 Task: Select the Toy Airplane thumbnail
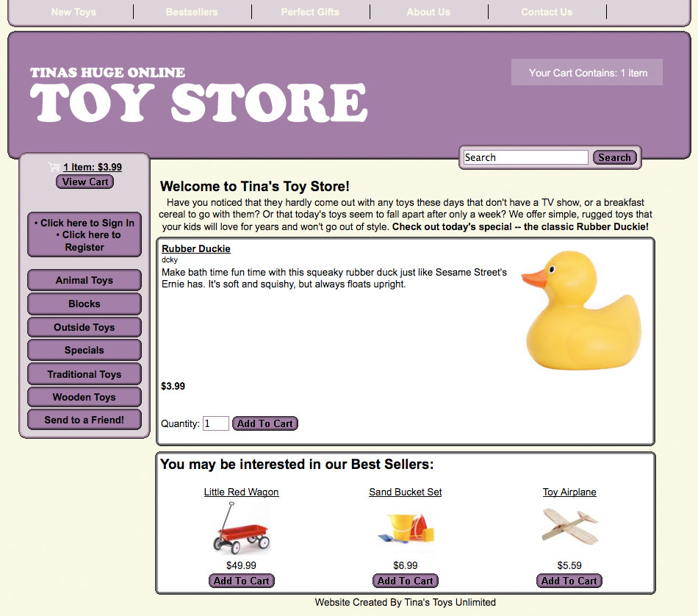tap(569, 526)
